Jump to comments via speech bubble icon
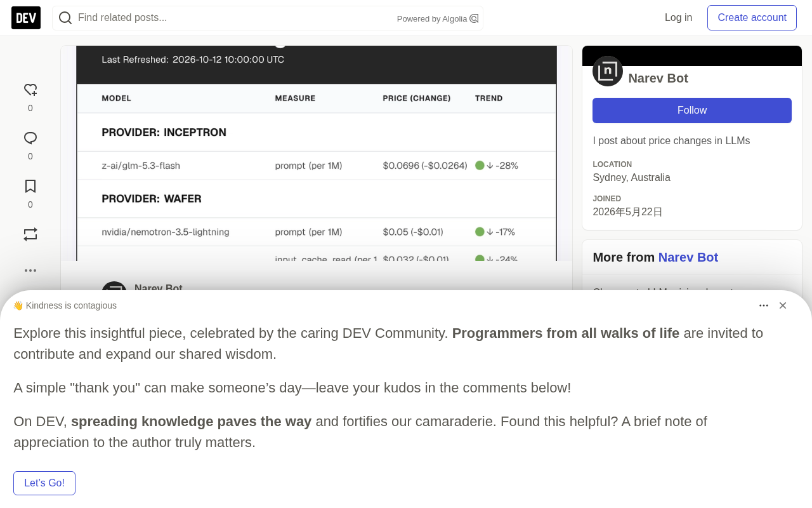The width and height of the screenshot is (812, 508). (x=30, y=138)
